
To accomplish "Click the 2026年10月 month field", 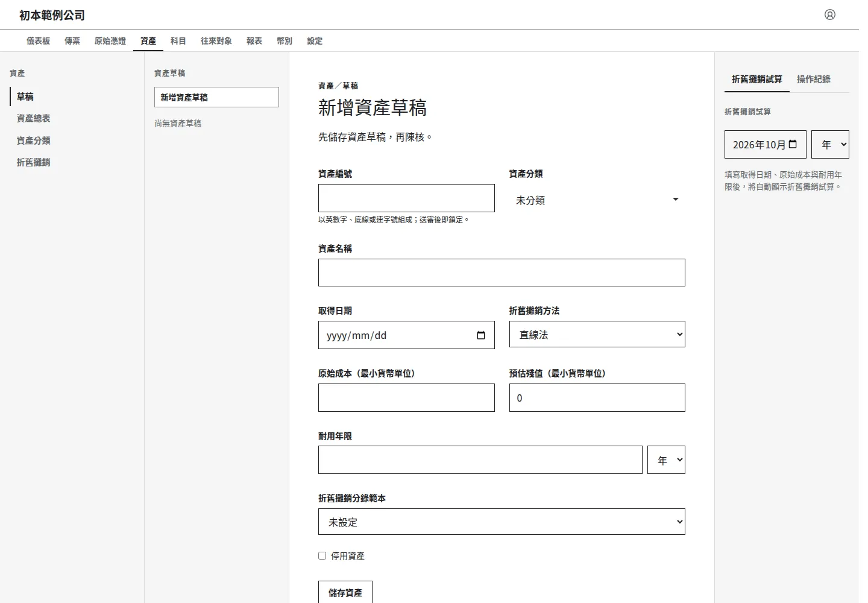I will click(766, 144).
